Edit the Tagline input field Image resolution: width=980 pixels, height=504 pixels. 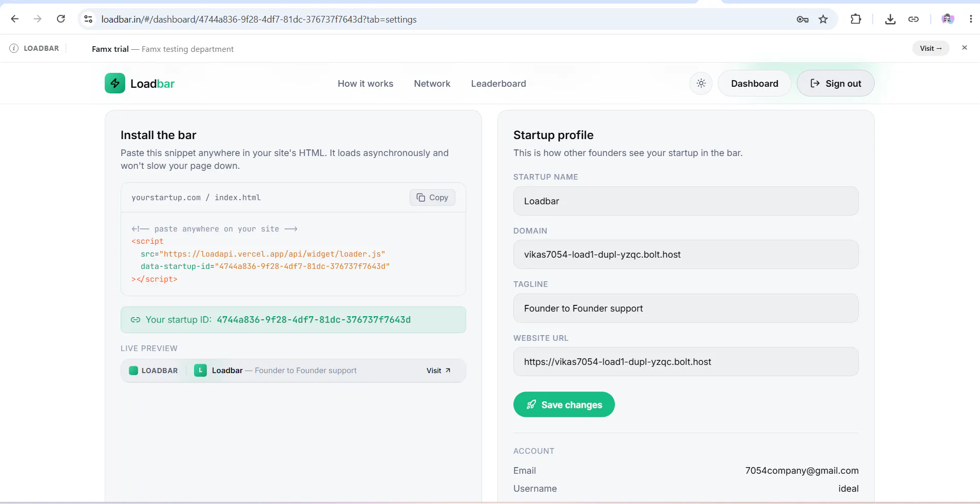pos(686,308)
